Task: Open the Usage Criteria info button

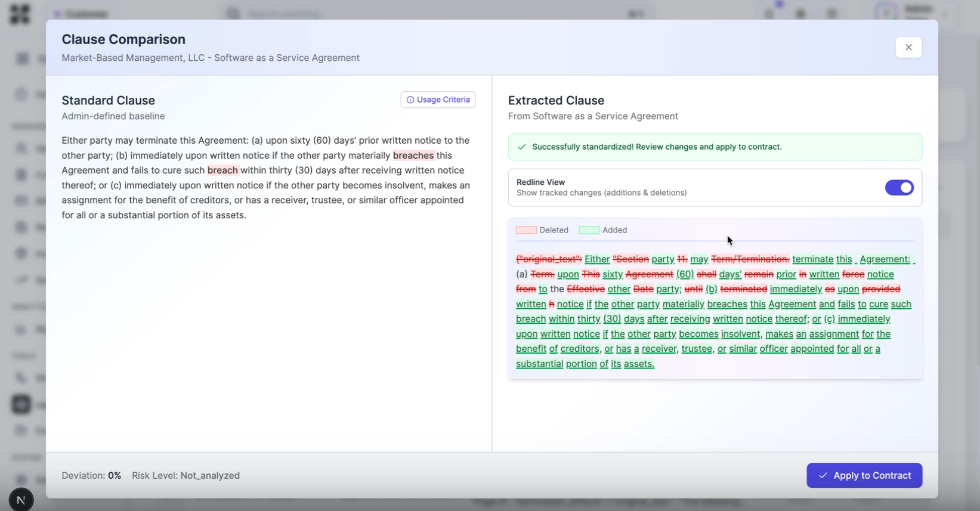Action: point(438,100)
